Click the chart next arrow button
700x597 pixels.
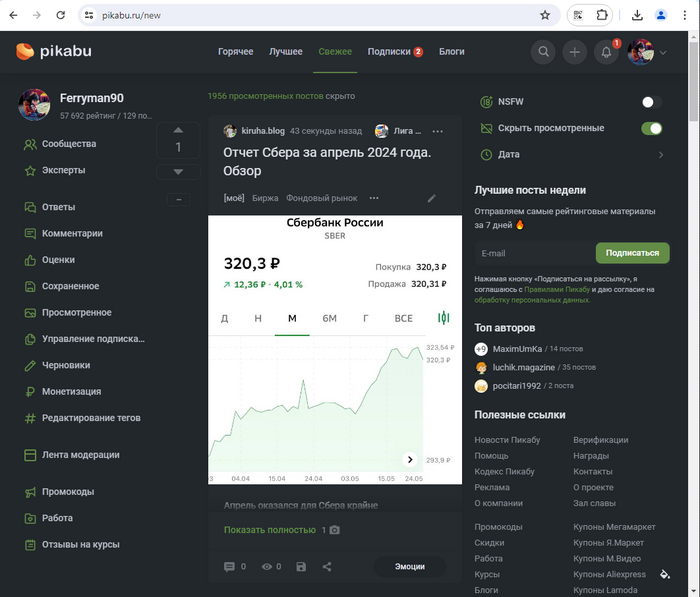(x=409, y=460)
